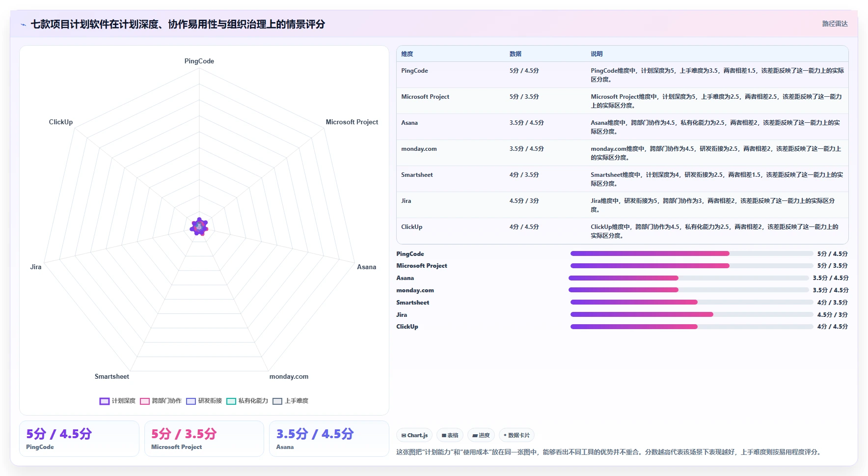Click the Jira description text in the table

[x=713, y=205]
